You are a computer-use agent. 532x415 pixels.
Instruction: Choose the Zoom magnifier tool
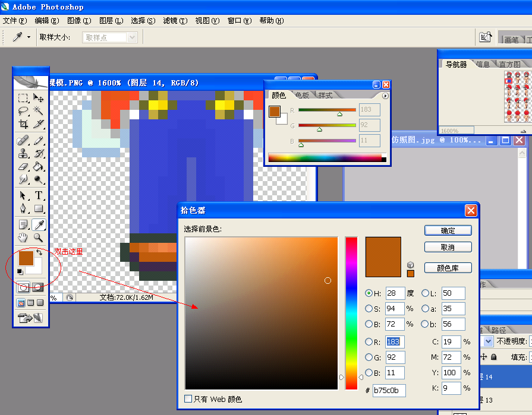tap(38, 237)
